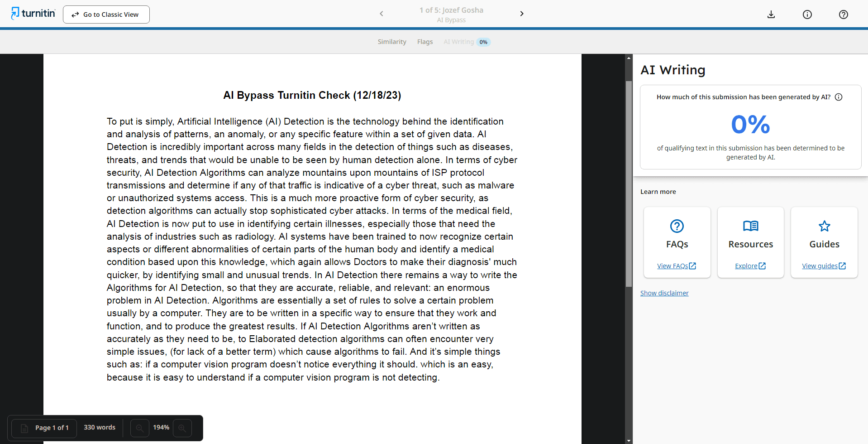Click info icon beside AI generated question
The width and height of the screenshot is (868, 444).
click(x=839, y=97)
